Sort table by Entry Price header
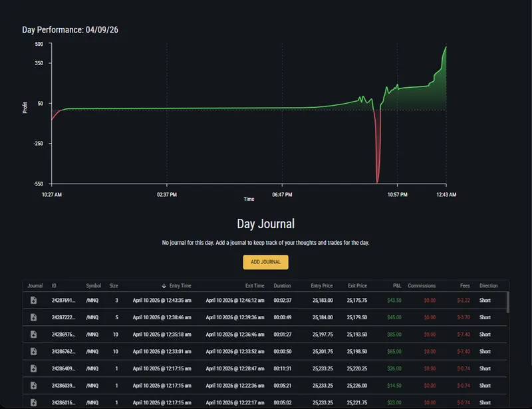 point(322,286)
